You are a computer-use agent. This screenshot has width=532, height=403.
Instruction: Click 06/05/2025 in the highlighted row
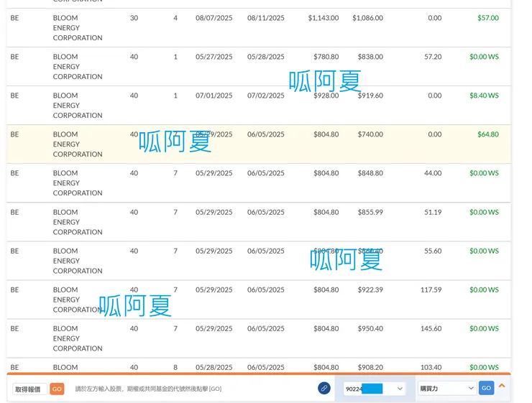266,134
